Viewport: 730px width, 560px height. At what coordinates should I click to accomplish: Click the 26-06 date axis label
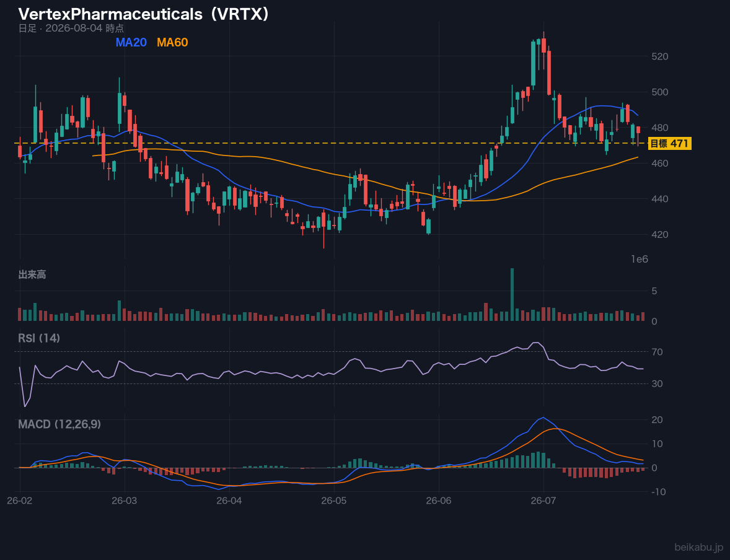[x=439, y=501]
